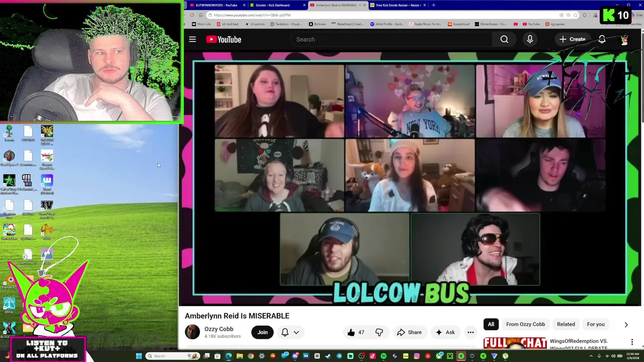
Task: Switch to KUTWYANOWVODS YouTube browser tab
Action: click(216, 5)
